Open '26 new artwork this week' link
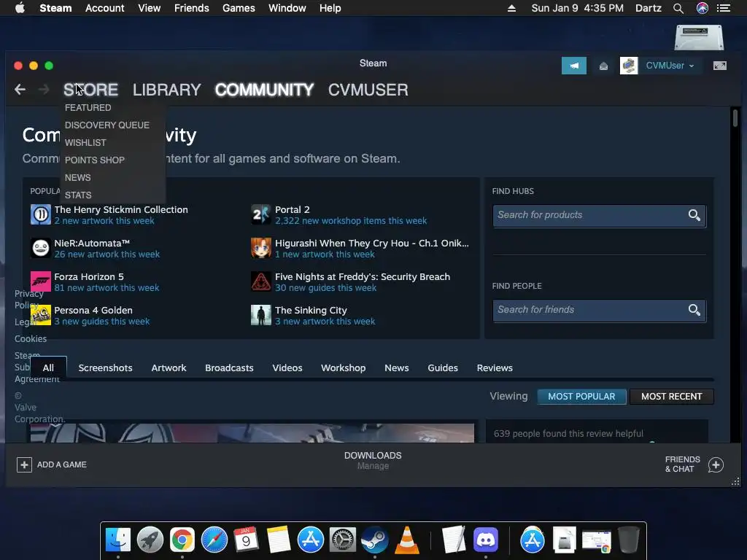 point(107,254)
